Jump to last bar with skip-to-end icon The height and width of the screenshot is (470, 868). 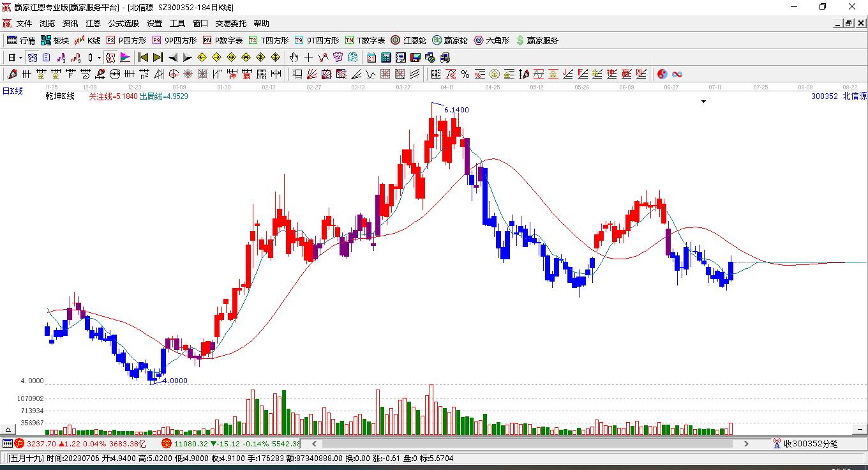(158, 57)
